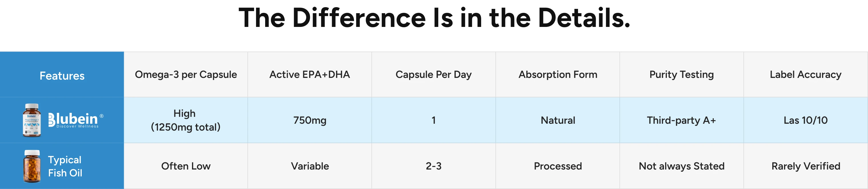Screen dimensions: 868x189
Task: Select the Features header cell
Action: tap(62, 76)
